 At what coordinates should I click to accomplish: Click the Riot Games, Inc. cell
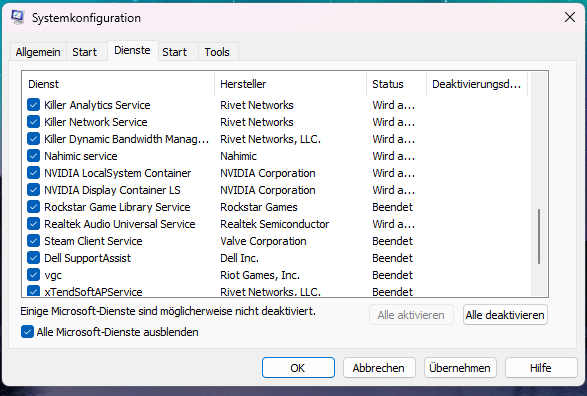pos(260,275)
